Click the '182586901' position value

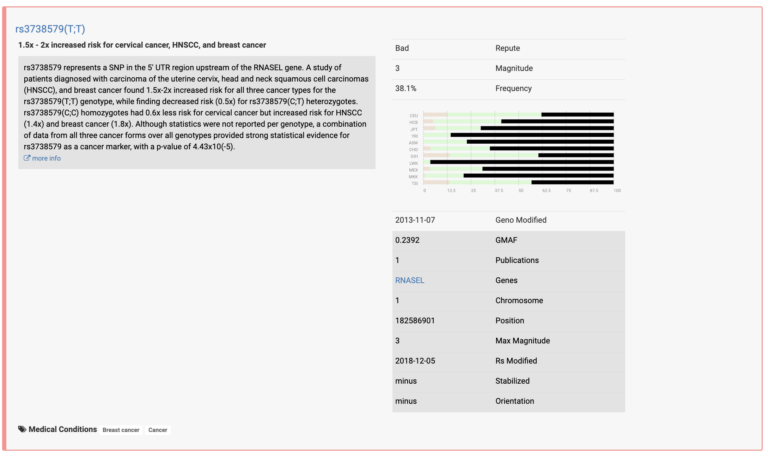415,320
